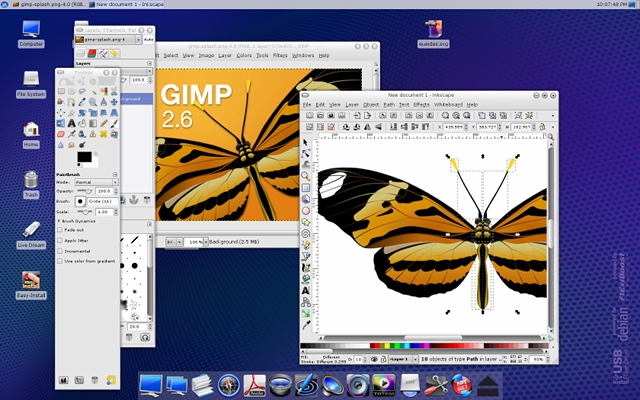This screenshot has height=400, width=640.
Task: Open the Paintbrush Mode Normal dropdown
Action: 96,182
